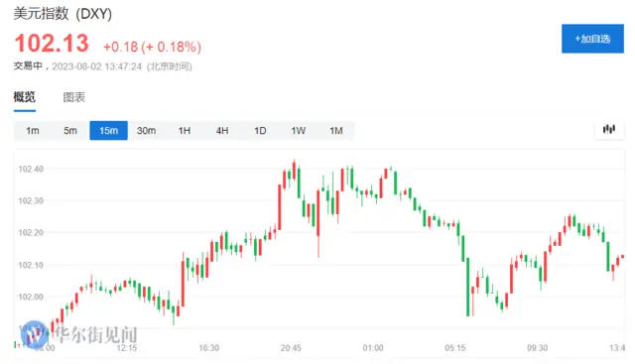Viewport: 635px width, 364px height.
Task: Open the candlestick chart type icon
Action: pos(609,130)
